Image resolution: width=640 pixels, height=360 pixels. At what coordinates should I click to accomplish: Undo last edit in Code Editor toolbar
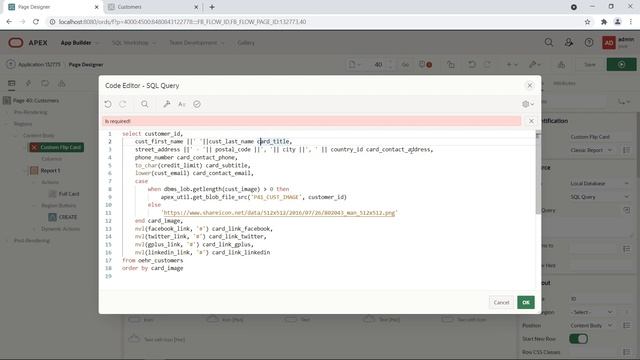coord(108,104)
